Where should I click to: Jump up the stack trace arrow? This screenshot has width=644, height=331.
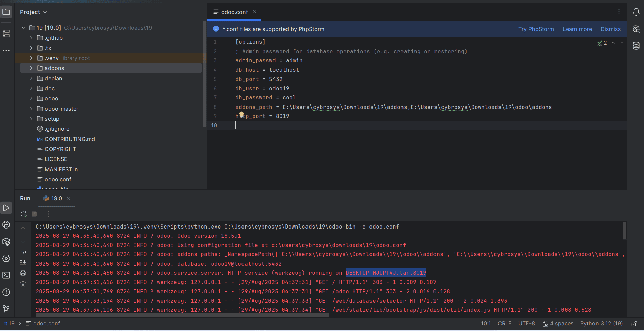click(23, 229)
